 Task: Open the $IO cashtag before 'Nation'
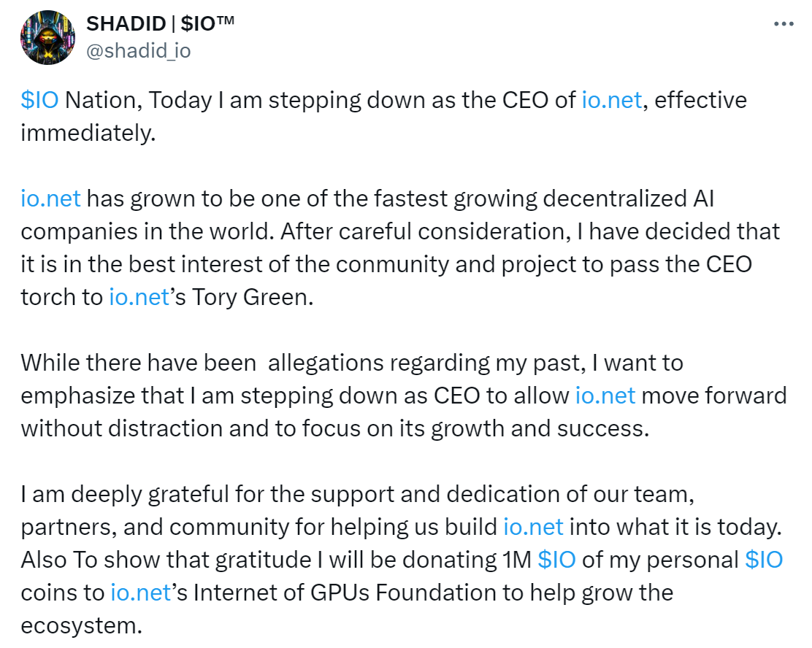[x=39, y=100]
